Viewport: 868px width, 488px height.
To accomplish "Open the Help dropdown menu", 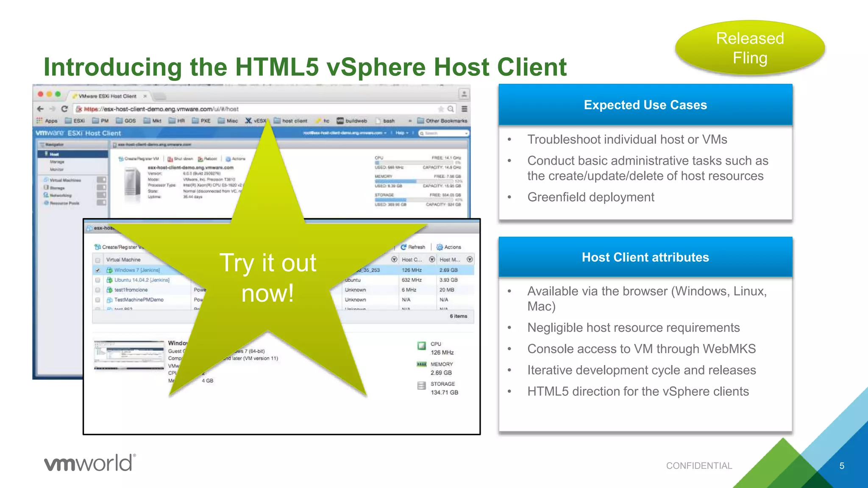I will point(402,133).
